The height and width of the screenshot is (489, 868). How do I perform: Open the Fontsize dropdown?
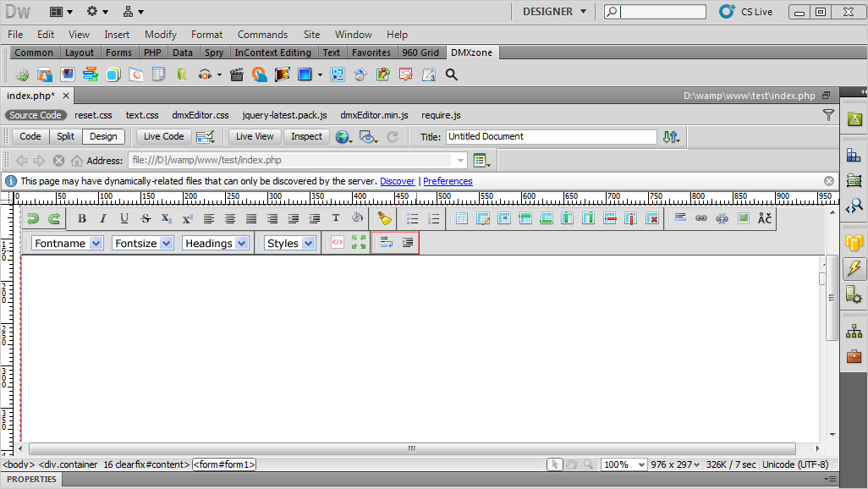[x=143, y=243]
